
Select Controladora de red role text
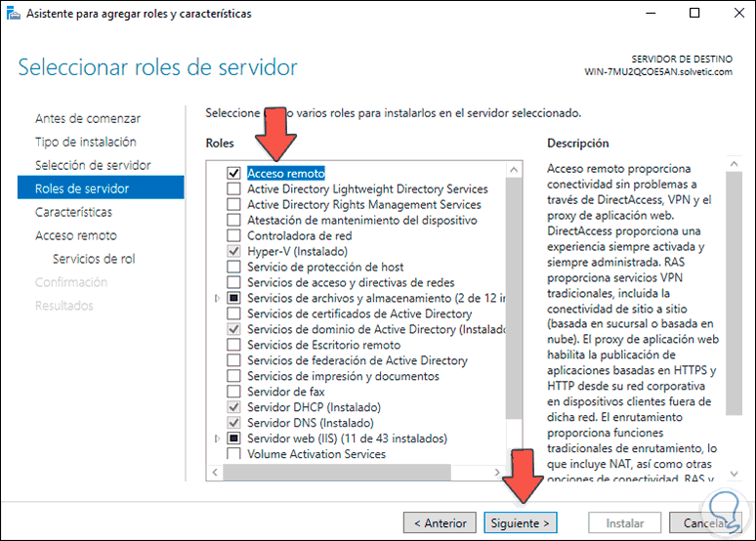point(300,235)
